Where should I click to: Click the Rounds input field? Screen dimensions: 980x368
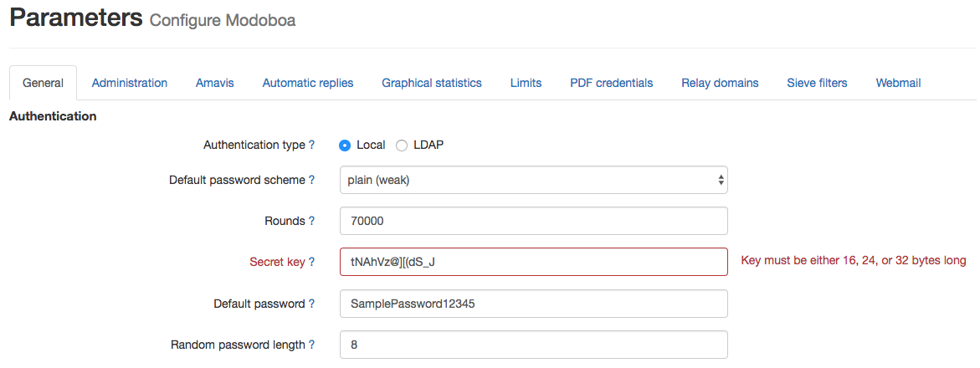(x=534, y=221)
